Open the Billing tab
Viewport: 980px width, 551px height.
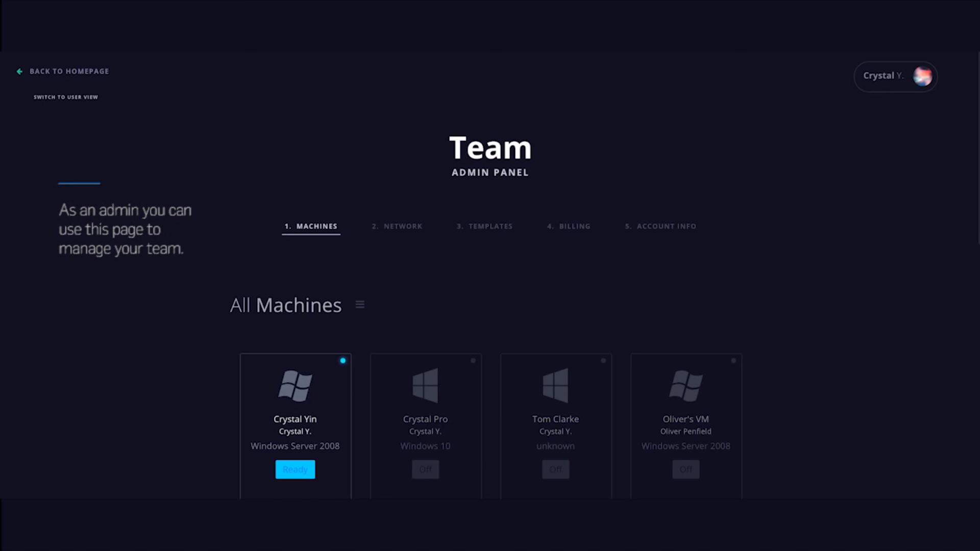click(x=569, y=226)
